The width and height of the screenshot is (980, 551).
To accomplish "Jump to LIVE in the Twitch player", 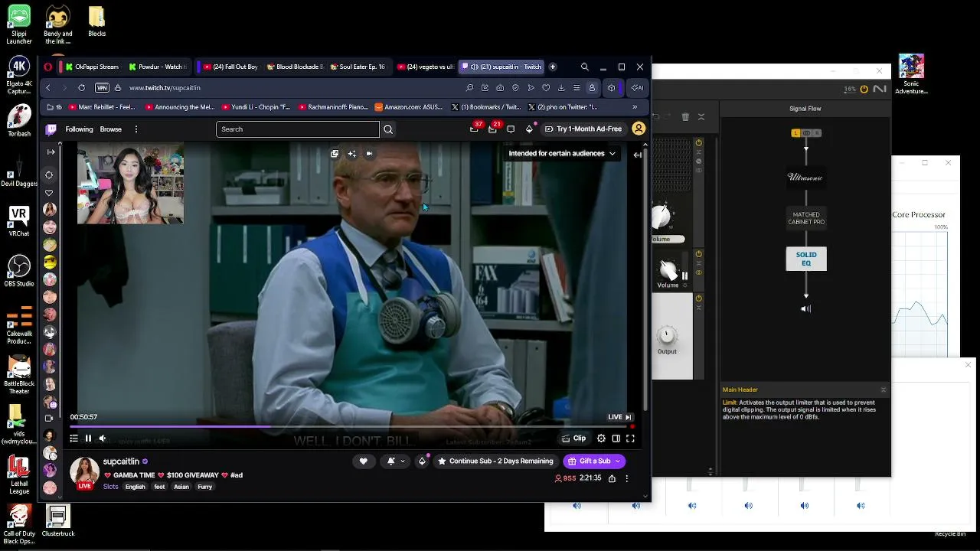I will coord(619,417).
